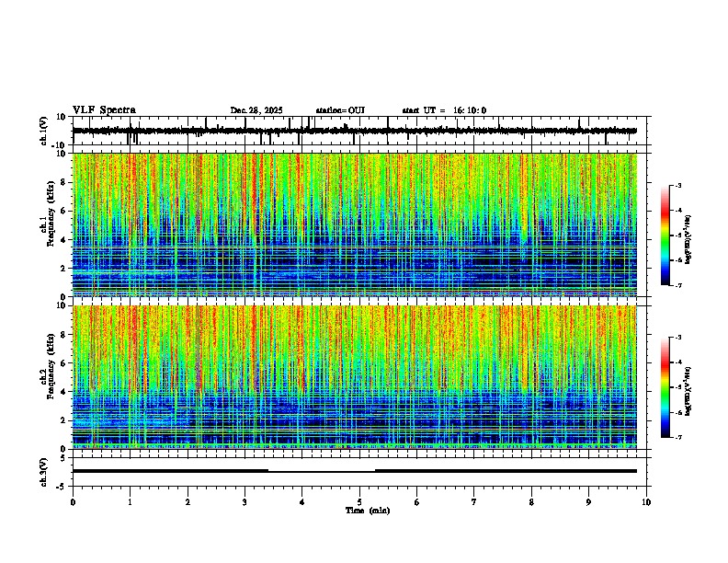Click the time axis tick label "1"
This screenshot has height=563, width=728.
coord(130,502)
